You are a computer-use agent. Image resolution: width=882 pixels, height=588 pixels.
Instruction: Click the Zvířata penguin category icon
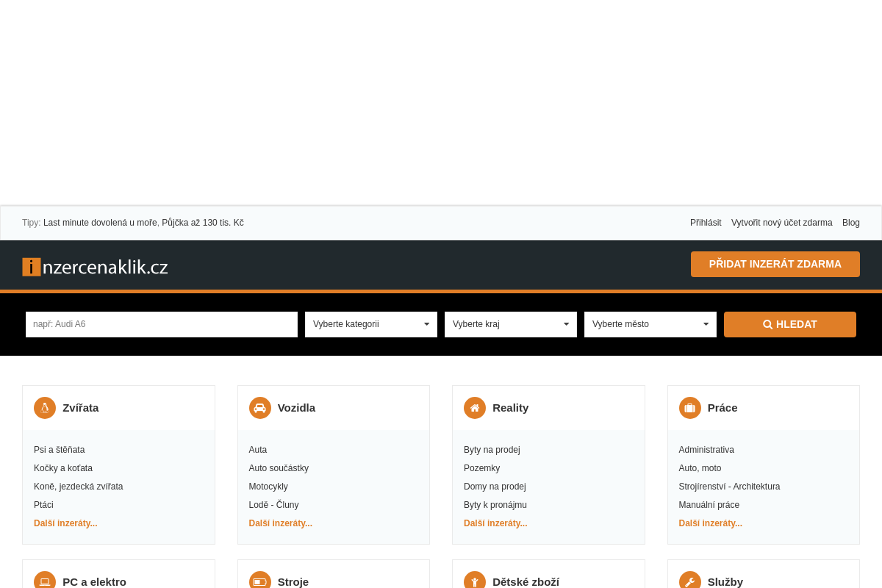(45, 408)
